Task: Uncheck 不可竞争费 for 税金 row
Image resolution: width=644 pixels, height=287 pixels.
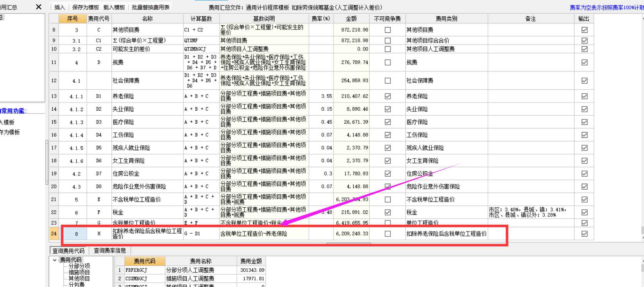Action: pos(388,212)
